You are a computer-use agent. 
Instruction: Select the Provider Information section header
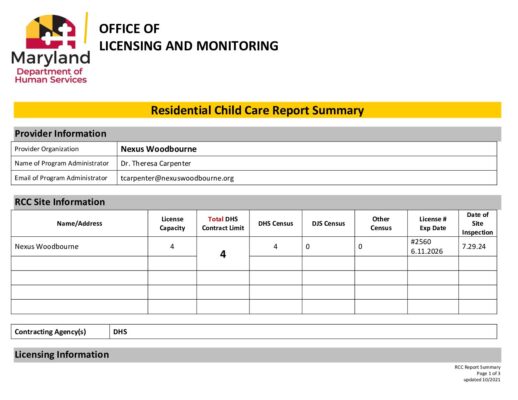pyautogui.click(x=257, y=134)
